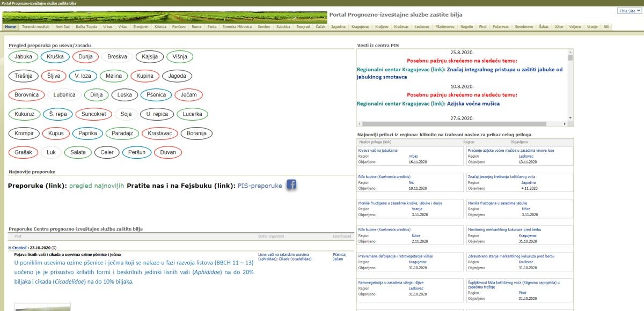Click the field photo thumbnail below the post
This screenshot has height=311, width=644.
click(x=42, y=307)
